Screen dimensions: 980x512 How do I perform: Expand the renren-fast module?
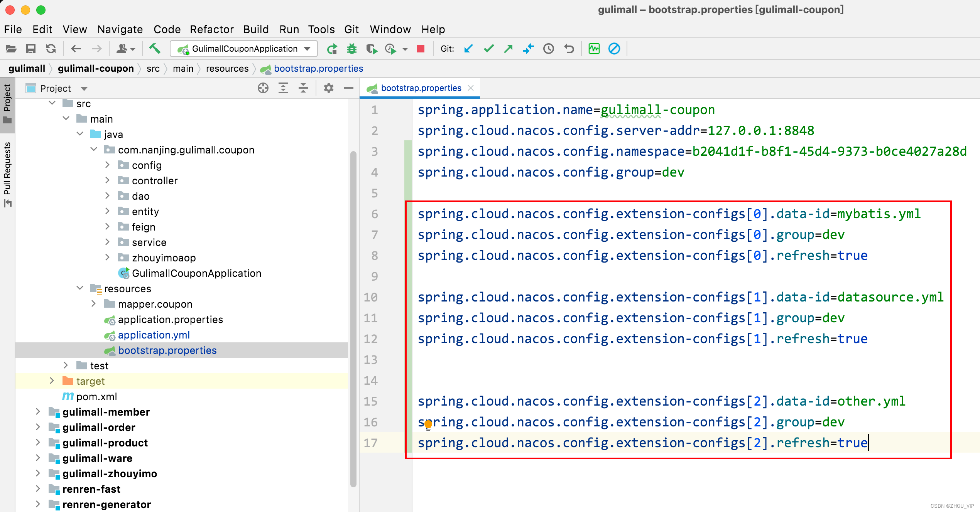click(x=38, y=488)
